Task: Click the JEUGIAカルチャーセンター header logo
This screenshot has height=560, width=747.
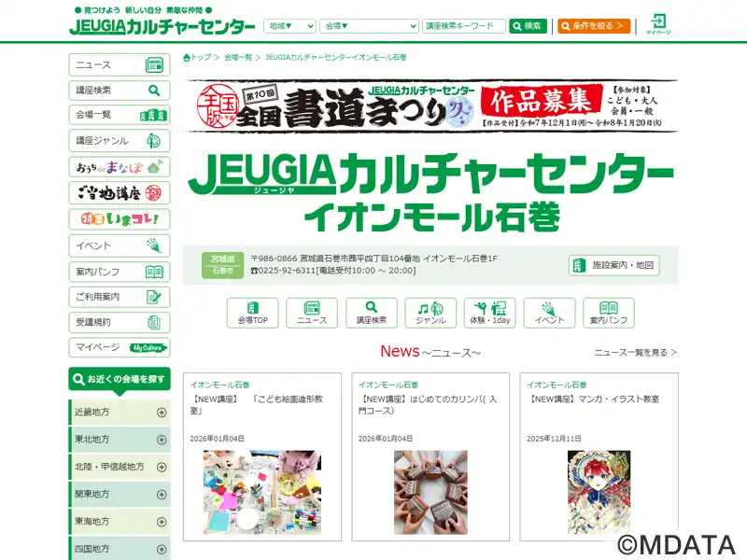Action: tap(162, 26)
